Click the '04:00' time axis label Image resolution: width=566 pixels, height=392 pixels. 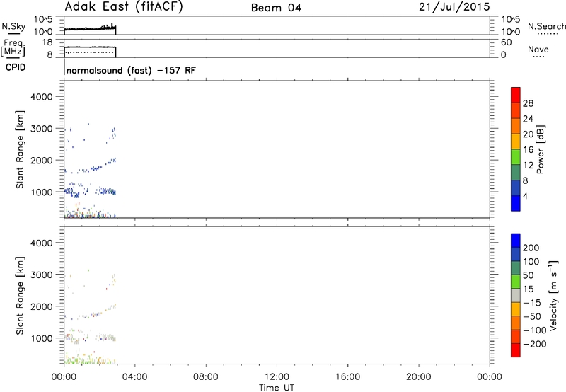point(134,377)
